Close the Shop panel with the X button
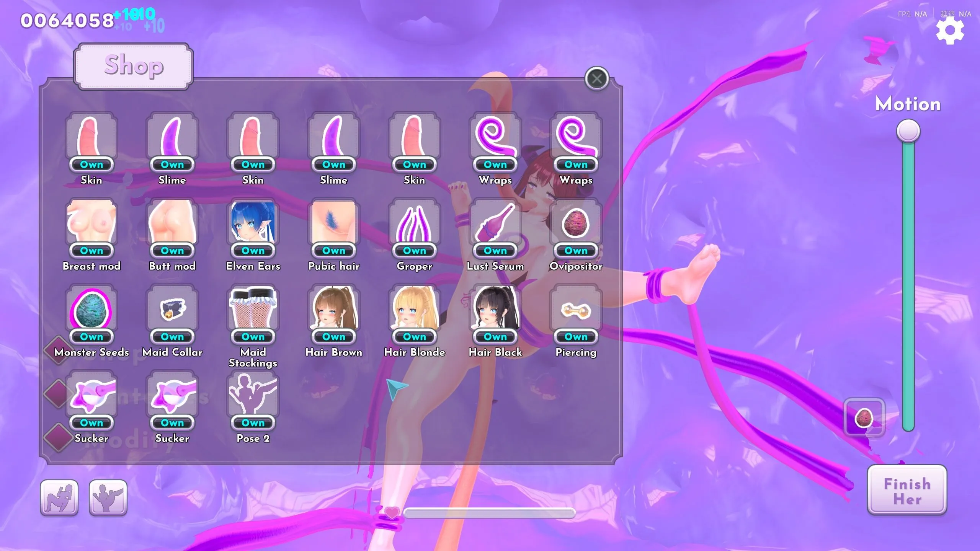Image resolution: width=980 pixels, height=551 pixels. click(597, 78)
